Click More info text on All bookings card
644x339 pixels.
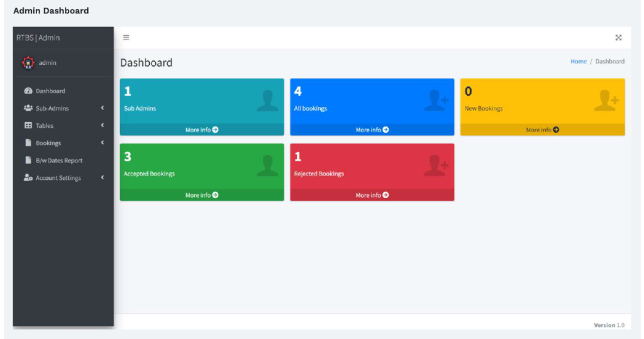369,130
